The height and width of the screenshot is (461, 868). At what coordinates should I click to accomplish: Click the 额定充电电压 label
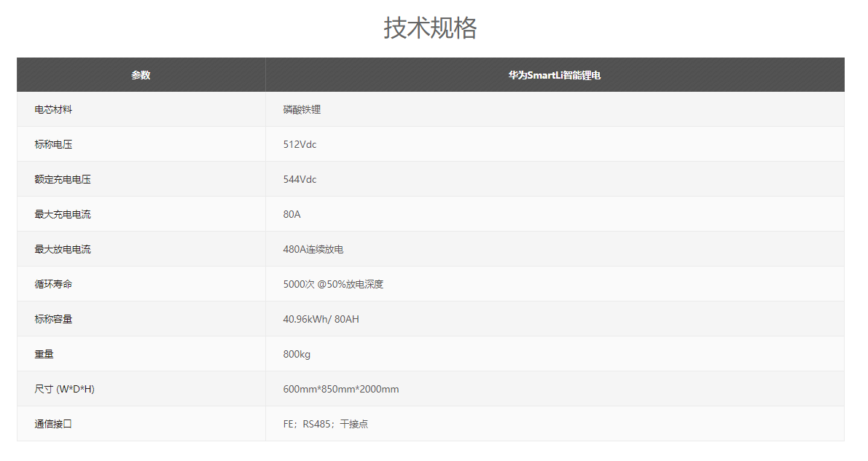63,179
